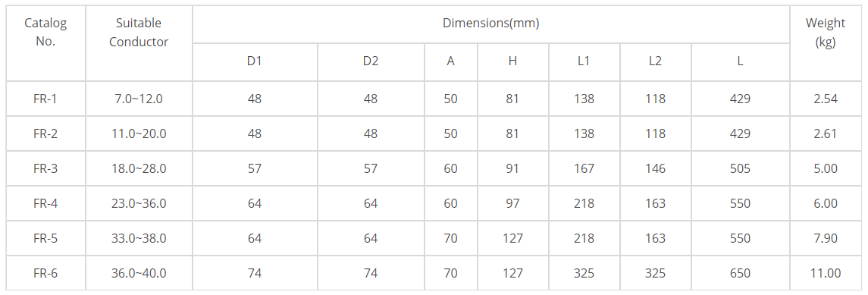
Task: Select the FR-1 catalog cell
Action: tap(45, 99)
